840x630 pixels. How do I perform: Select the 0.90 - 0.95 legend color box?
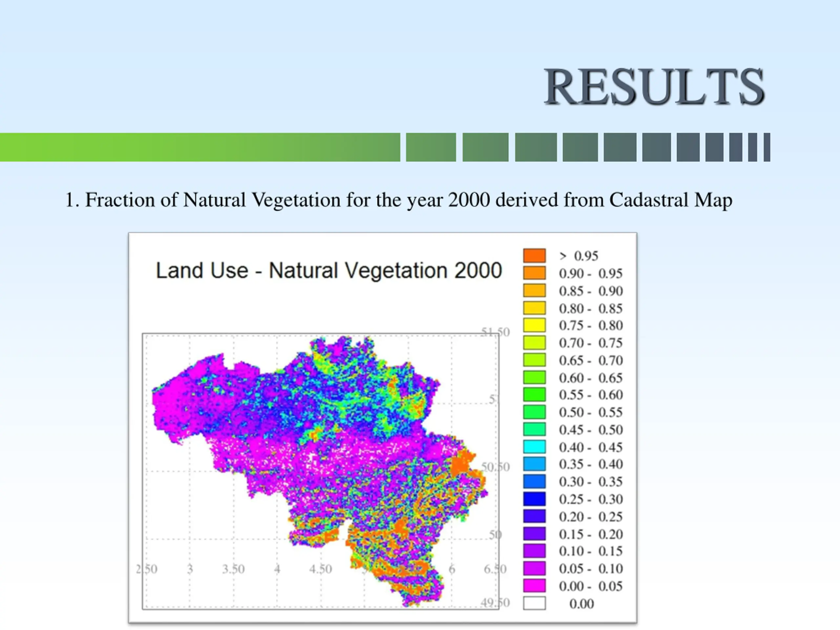click(x=534, y=273)
